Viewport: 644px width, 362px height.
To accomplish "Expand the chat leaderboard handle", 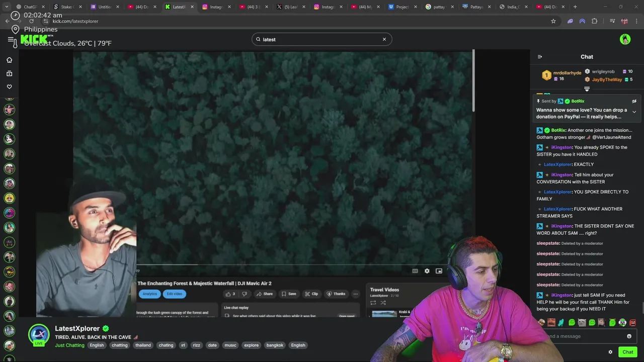I will 587,89.
